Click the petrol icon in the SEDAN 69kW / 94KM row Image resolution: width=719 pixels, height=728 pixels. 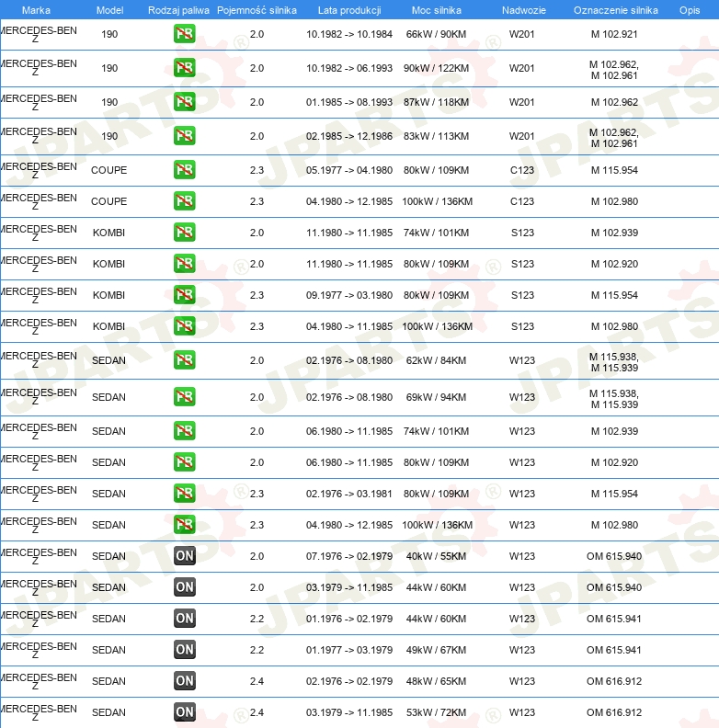[x=185, y=397]
